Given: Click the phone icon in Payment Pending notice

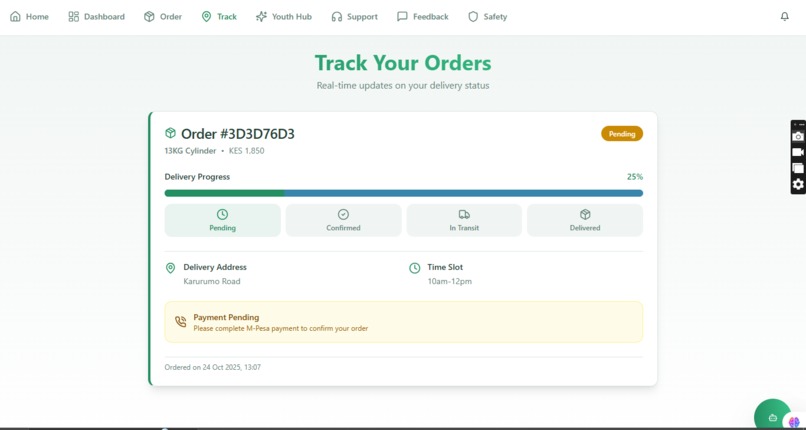Looking at the screenshot, I should coord(180,322).
